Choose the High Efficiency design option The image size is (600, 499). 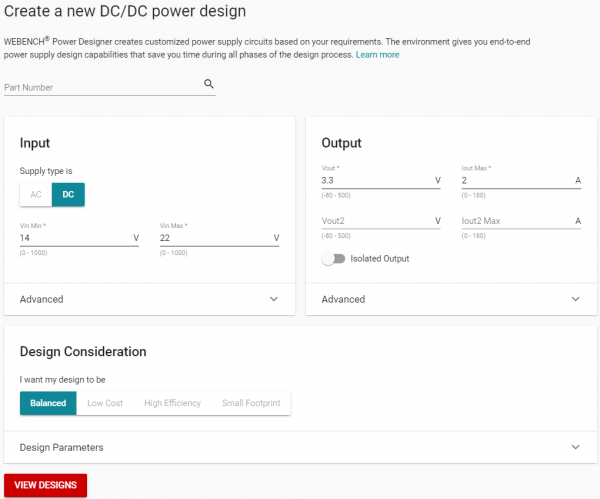pyautogui.click(x=172, y=403)
